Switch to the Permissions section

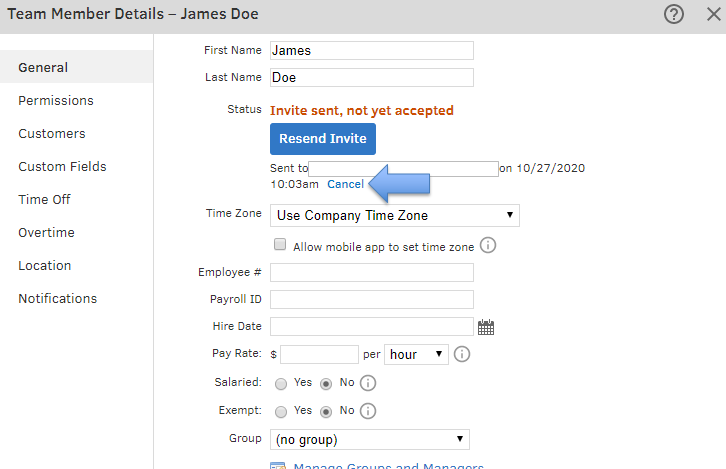click(x=56, y=101)
